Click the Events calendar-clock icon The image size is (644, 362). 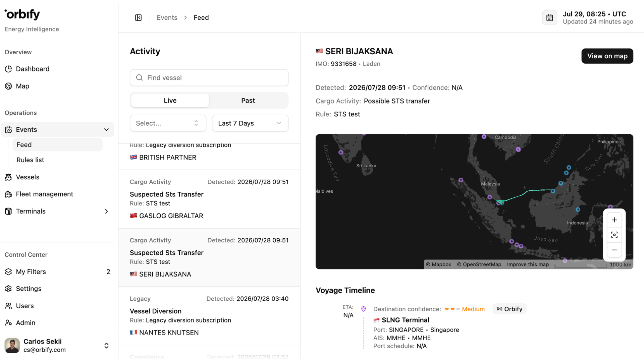[x=8, y=130]
